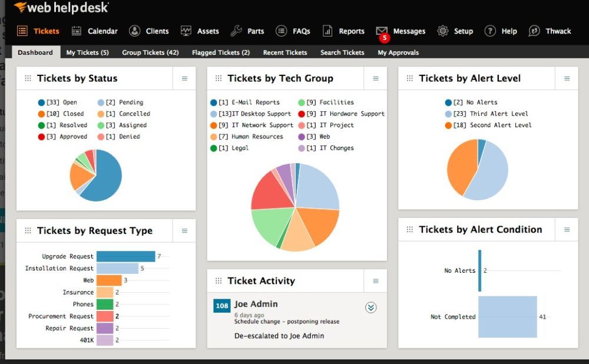Expand Ticket Activity entry with double chevron
This screenshot has height=364, width=589.
pos(370,307)
